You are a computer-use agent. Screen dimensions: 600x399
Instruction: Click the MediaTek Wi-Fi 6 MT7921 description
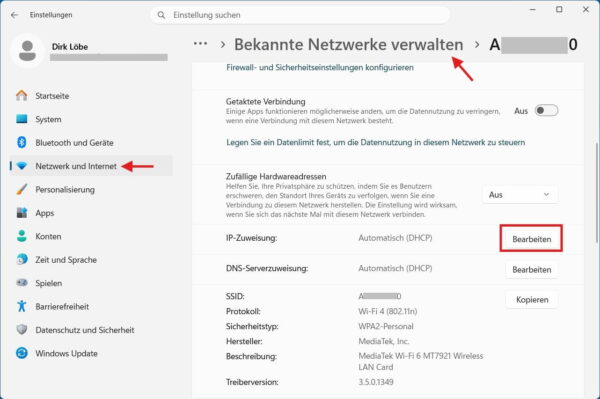[x=421, y=361]
